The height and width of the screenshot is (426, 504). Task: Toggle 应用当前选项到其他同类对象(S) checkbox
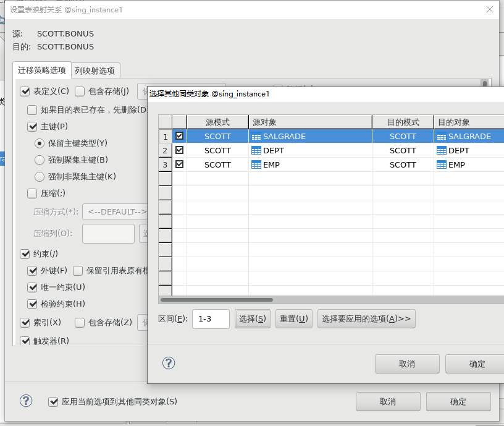[x=53, y=401]
